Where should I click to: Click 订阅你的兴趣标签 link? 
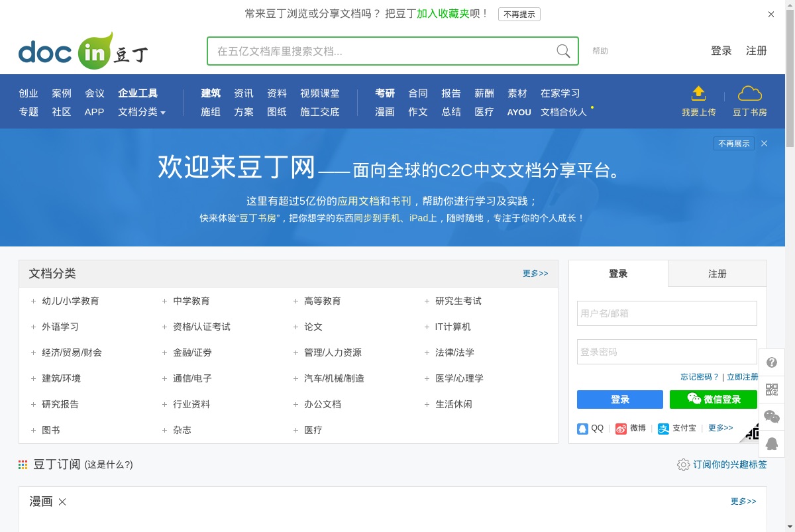730,465
